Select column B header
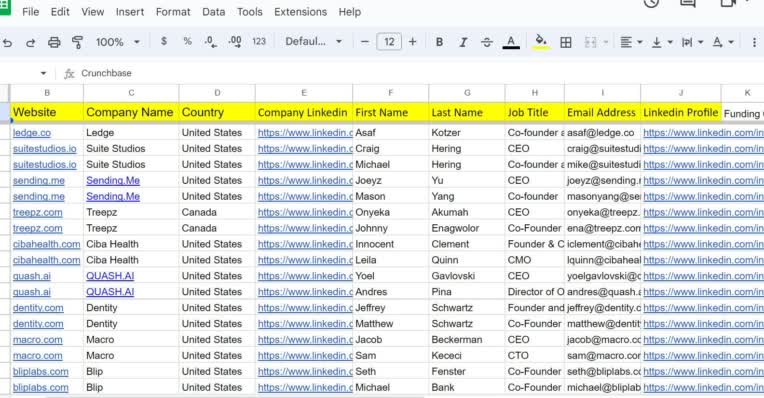Image resolution: width=764 pixels, height=398 pixels. coord(47,93)
